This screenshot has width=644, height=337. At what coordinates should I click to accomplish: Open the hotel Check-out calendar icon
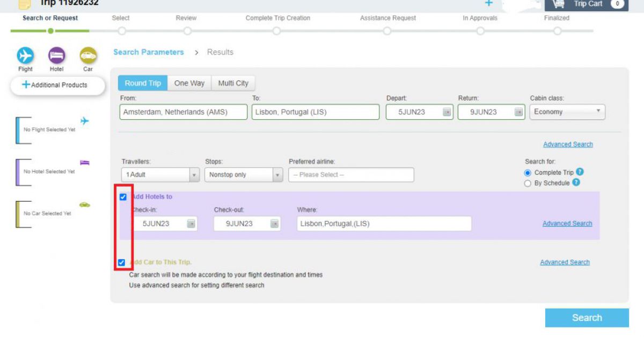click(x=274, y=224)
